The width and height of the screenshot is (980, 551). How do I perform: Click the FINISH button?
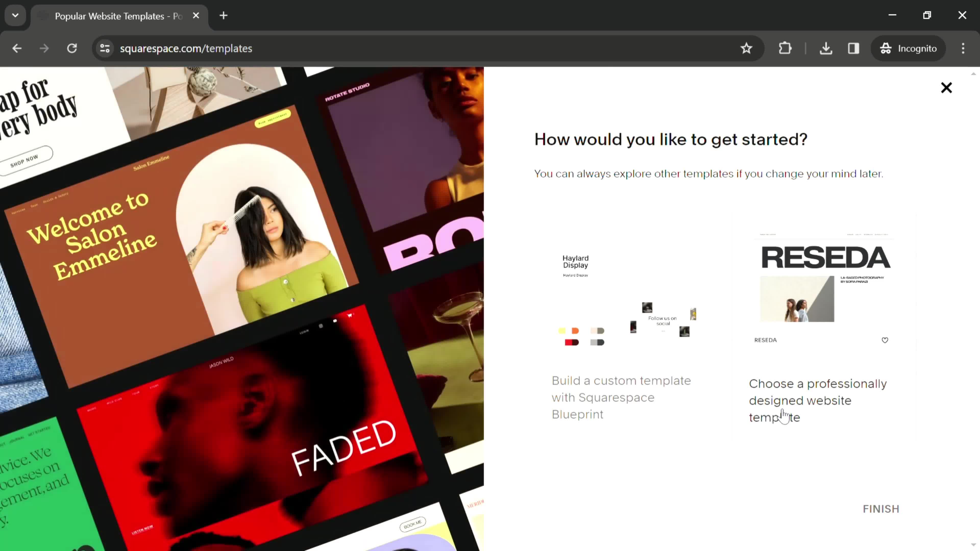(x=881, y=509)
